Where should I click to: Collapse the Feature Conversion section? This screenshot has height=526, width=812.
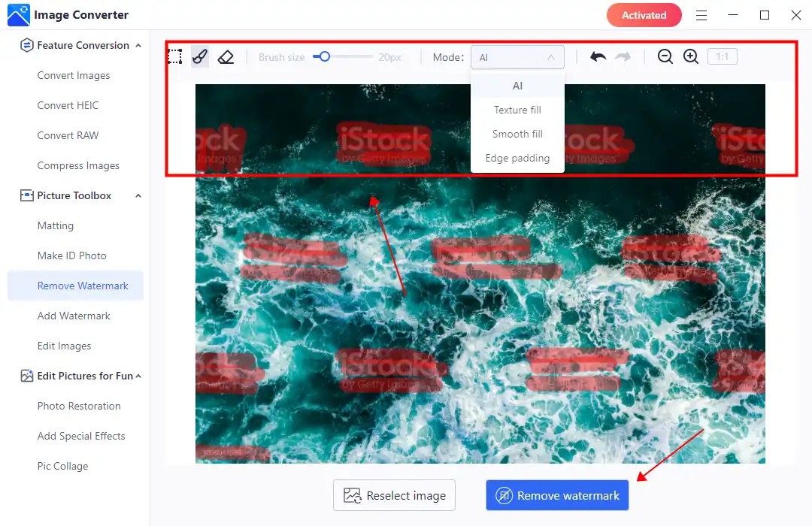138,45
